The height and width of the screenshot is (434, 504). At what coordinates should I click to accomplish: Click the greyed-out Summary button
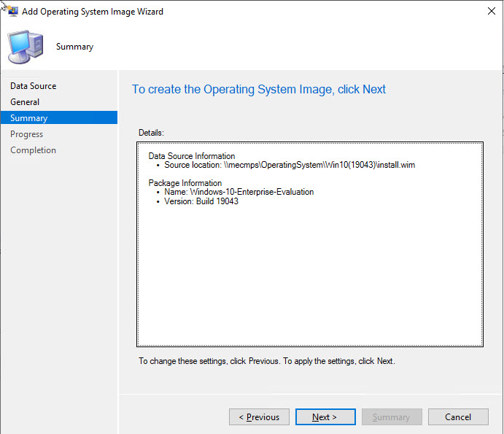tap(391, 417)
